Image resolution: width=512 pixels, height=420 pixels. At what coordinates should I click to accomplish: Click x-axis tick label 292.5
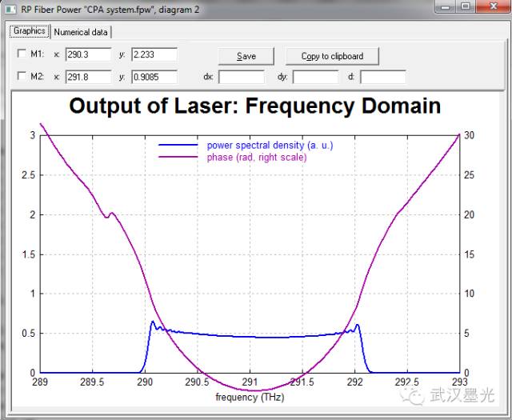tap(407, 382)
